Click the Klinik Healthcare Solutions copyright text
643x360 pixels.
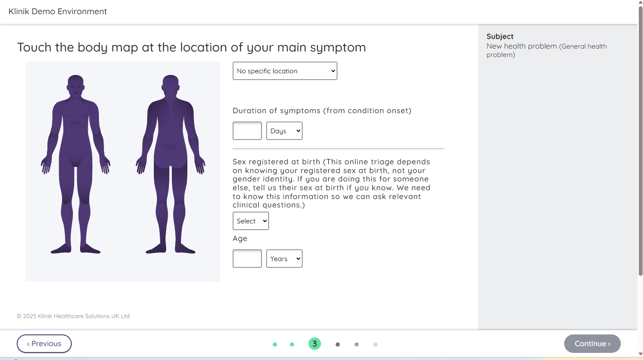[x=73, y=316]
